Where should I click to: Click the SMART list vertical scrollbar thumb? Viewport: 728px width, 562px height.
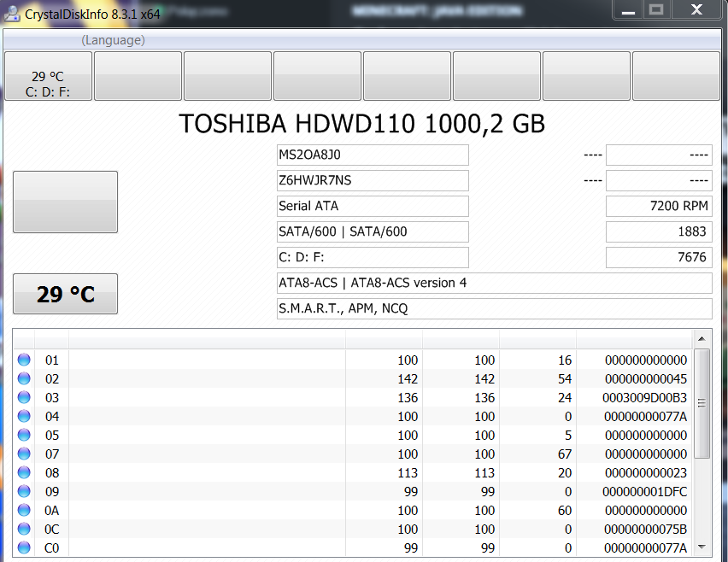point(702,403)
